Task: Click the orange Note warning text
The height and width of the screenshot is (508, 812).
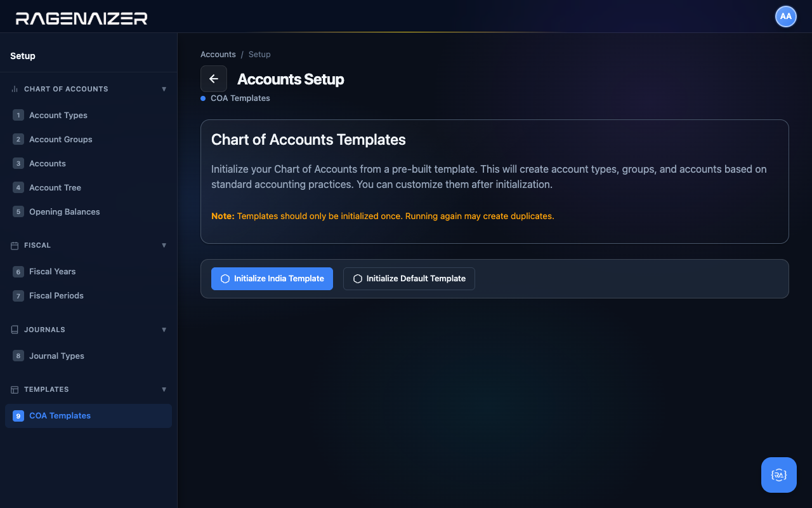Action: tap(383, 216)
